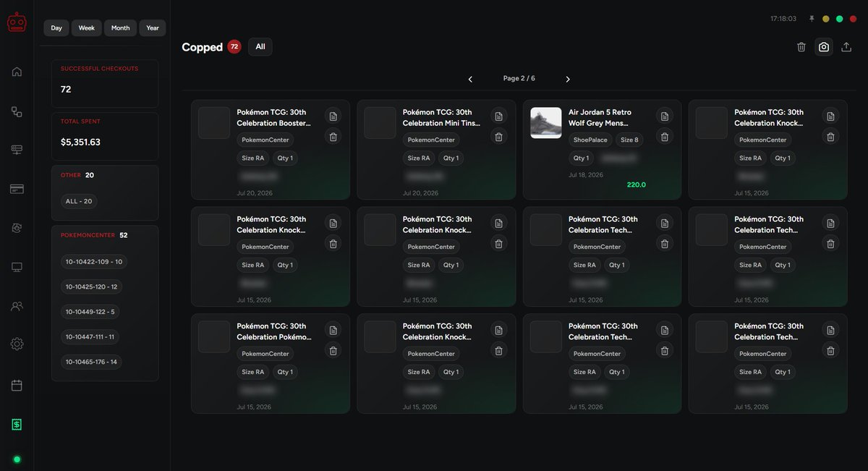868x471 pixels.
Task: Click the SUCCESSFUL CHECKOUTS label
Action: point(99,69)
